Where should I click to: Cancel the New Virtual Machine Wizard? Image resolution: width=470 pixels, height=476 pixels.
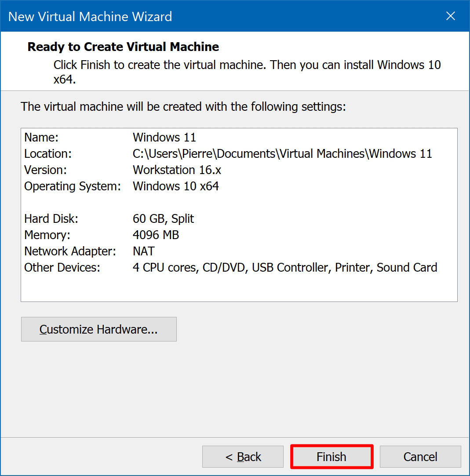(420, 457)
